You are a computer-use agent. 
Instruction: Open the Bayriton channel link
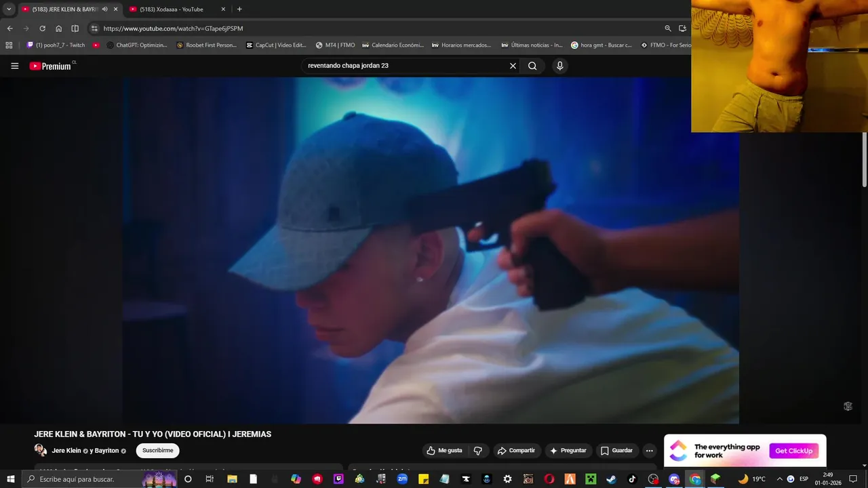pos(106,451)
